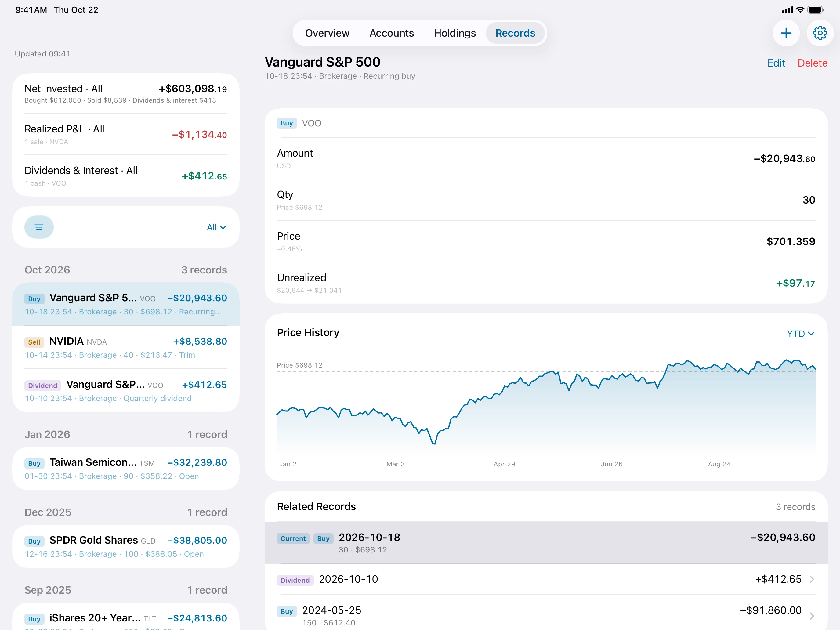Screen dimensions: 840x630
Task: Tap the plus icon to add record
Action: [x=786, y=33]
